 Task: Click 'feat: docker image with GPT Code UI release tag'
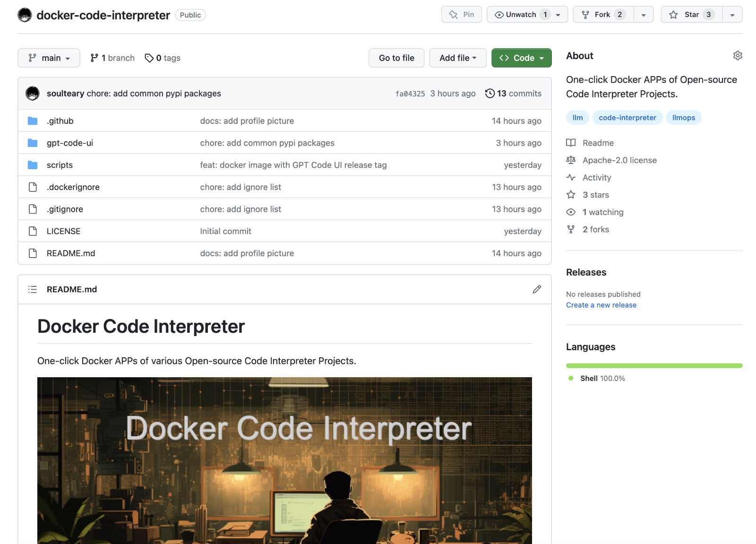pos(293,165)
